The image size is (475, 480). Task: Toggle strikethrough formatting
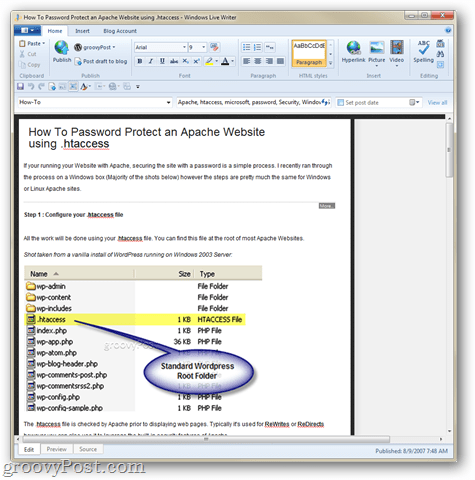174,61
